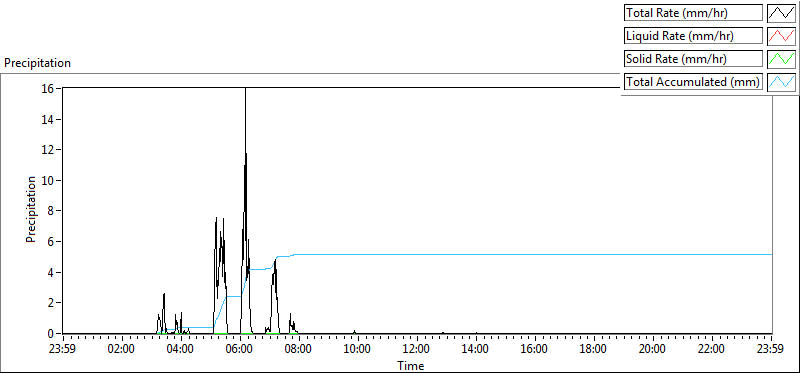The height and width of the screenshot is (373, 800).
Task: Click the Solid Rate green line icon
Action: [782, 59]
